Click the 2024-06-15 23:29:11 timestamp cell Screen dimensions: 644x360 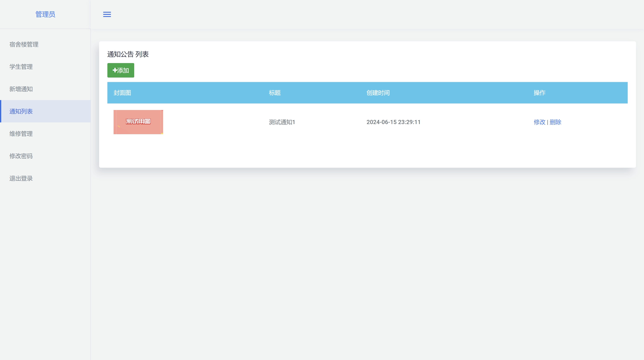[393, 122]
